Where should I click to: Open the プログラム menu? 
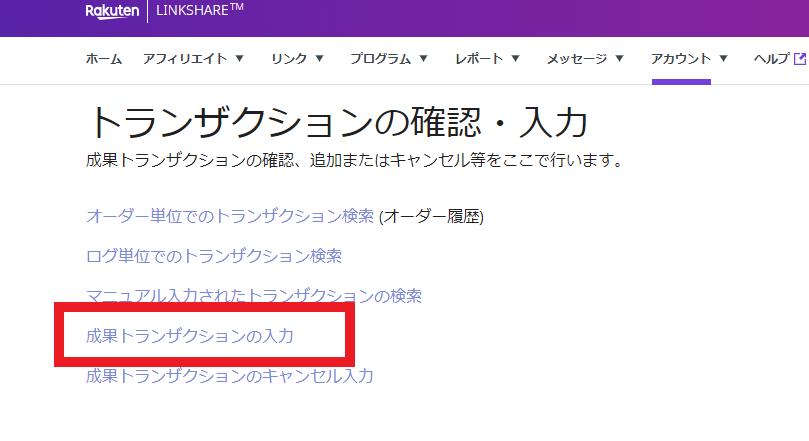point(380,59)
